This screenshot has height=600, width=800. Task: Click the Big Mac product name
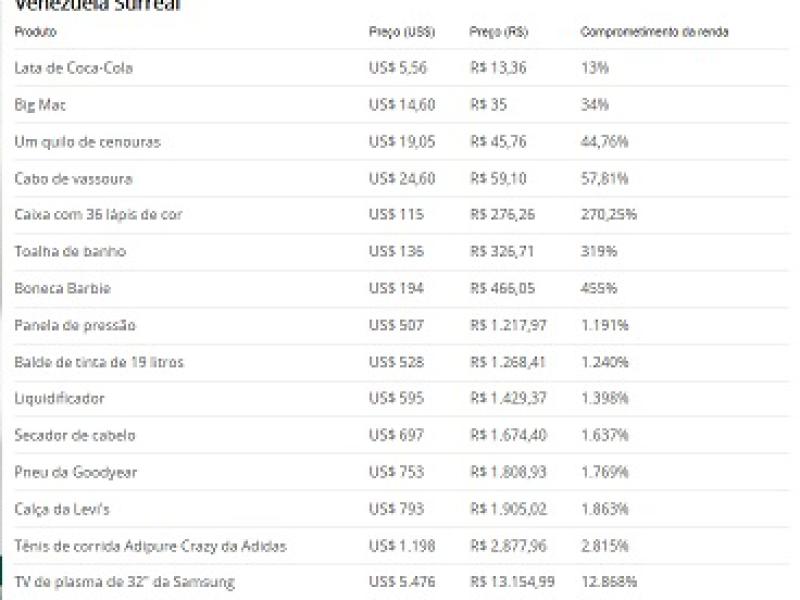pos(40,105)
